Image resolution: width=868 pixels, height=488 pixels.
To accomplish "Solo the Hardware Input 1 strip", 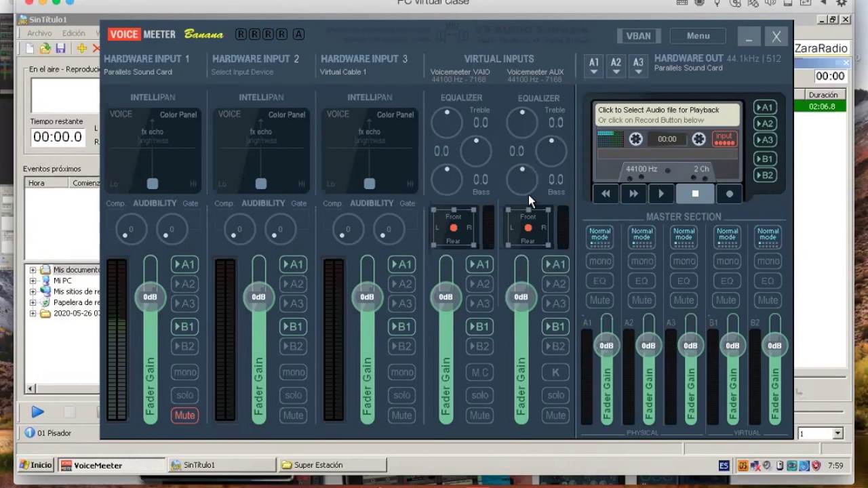I will 184,394.
